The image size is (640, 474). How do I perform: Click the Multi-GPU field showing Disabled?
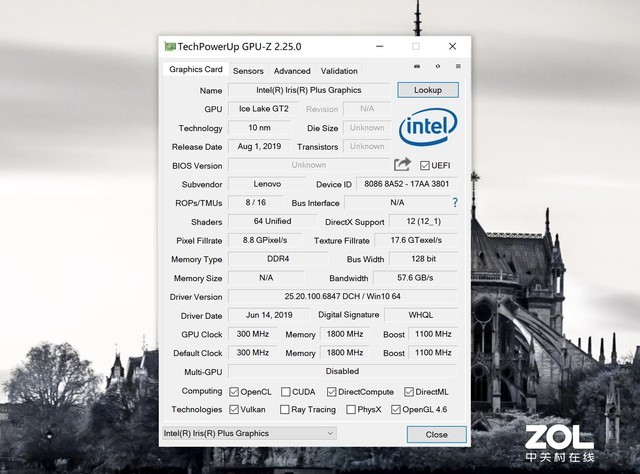tap(342, 372)
